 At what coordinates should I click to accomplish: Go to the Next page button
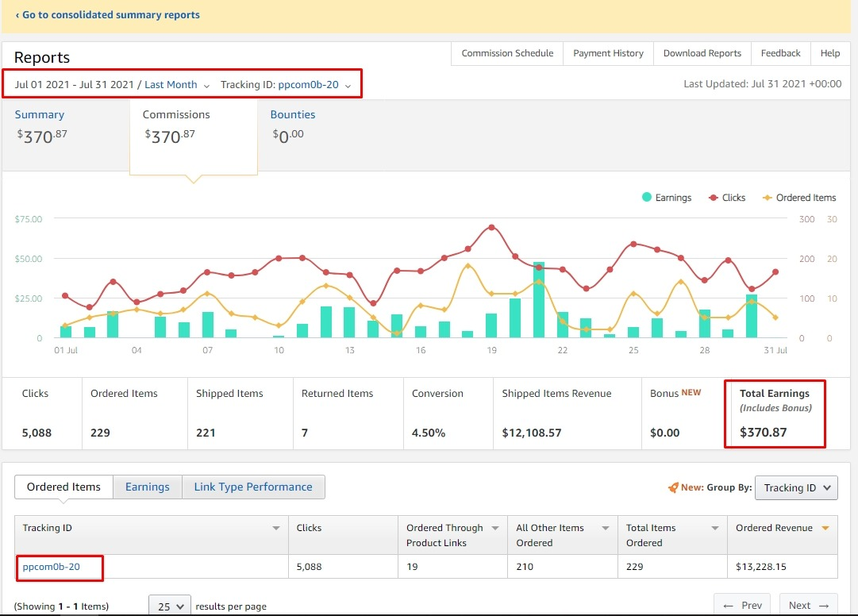(x=808, y=605)
